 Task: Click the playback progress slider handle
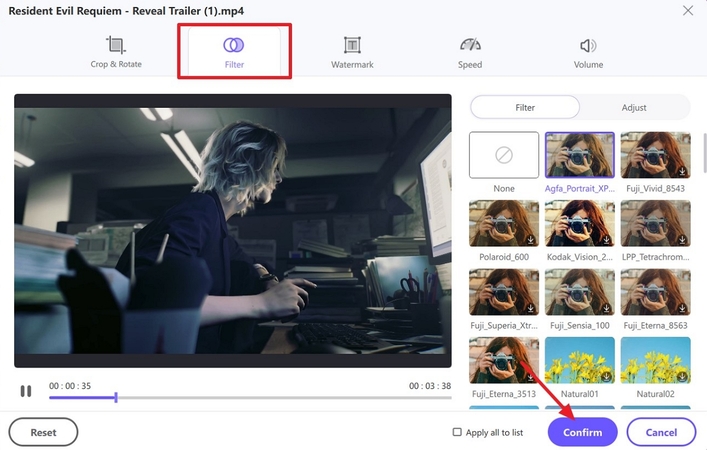pyautogui.click(x=116, y=397)
